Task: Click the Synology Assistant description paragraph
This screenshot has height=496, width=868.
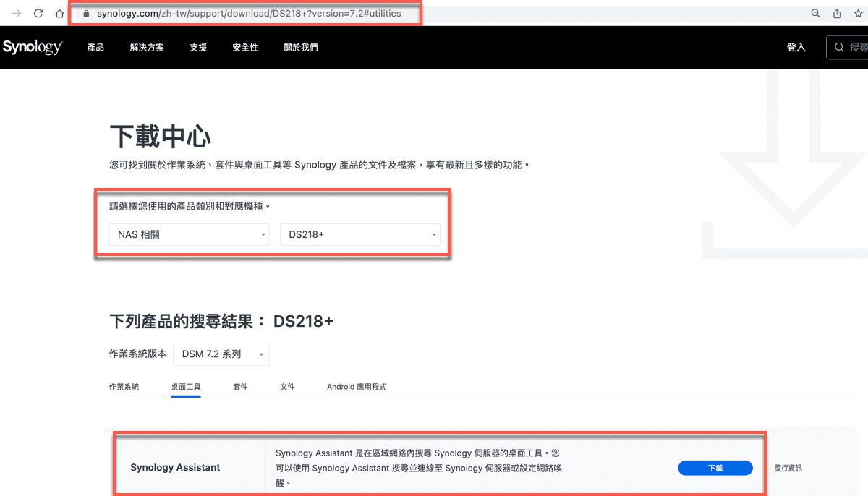Action: pos(419,468)
